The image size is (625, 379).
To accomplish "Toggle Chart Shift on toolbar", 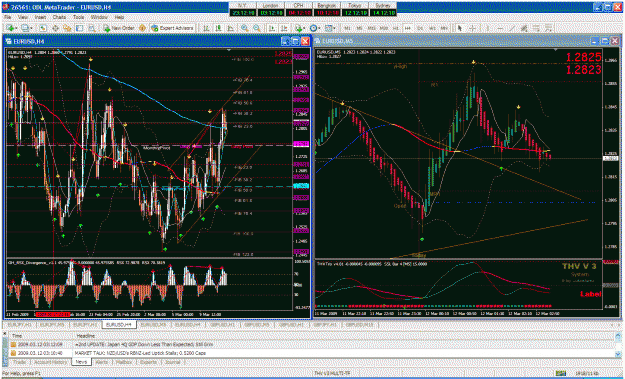I will pos(284,28).
